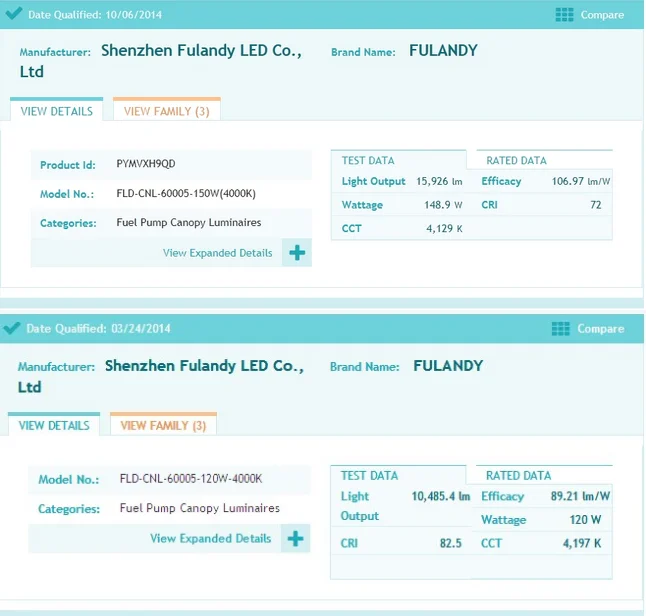646x616 pixels.
Task: Select Test Data tab in second product
Action: (x=369, y=475)
